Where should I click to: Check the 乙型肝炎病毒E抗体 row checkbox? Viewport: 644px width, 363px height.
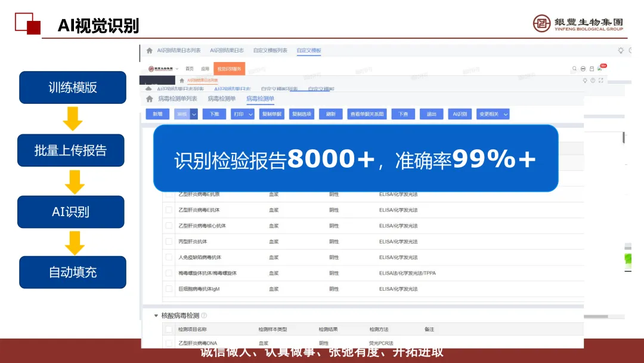pos(169,210)
